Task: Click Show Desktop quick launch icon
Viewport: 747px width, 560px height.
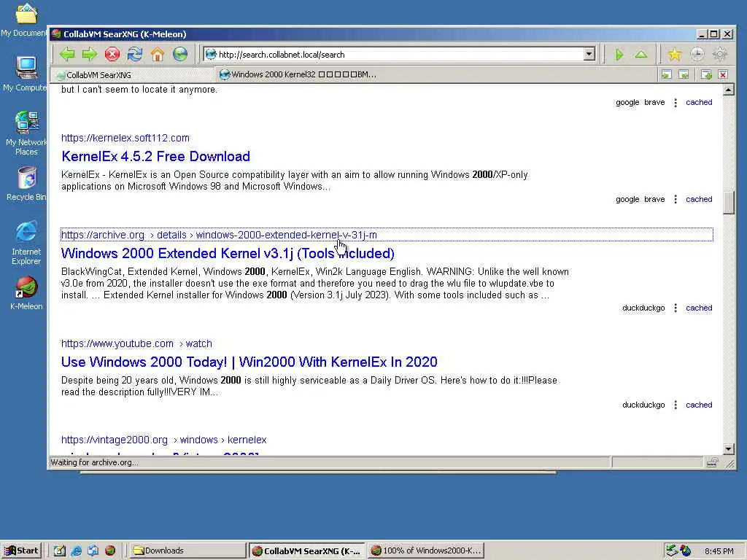Action: (x=60, y=551)
